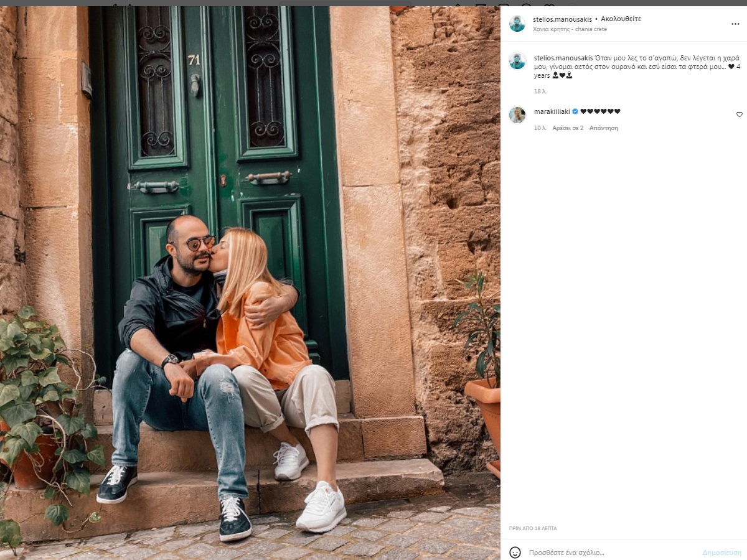View likes via Αρέσει σε 2
Viewport: 747px width, 560px height.
click(x=568, y=128)
